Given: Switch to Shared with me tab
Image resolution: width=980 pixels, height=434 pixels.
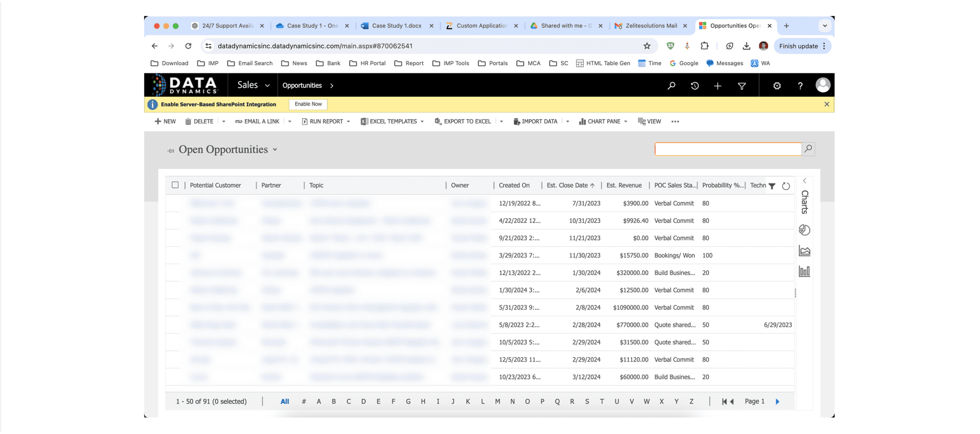Looking at the screenshot, I should [566, 26].
